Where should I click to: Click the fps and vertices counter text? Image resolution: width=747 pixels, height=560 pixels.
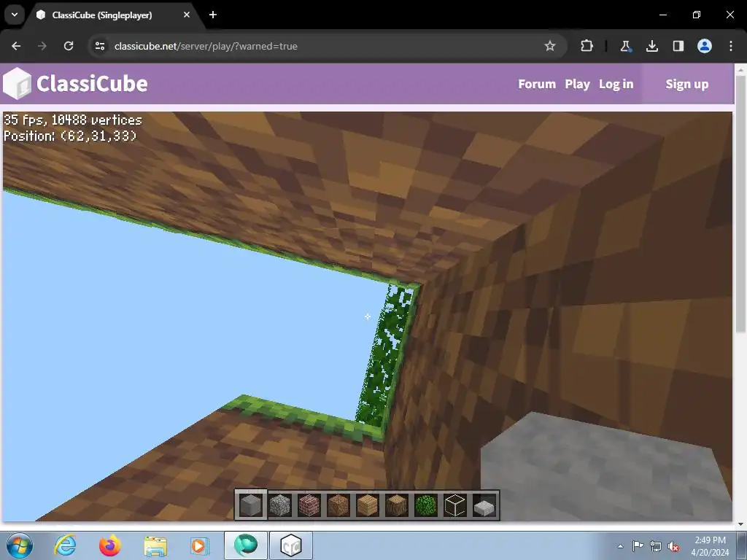pos(72,120)
